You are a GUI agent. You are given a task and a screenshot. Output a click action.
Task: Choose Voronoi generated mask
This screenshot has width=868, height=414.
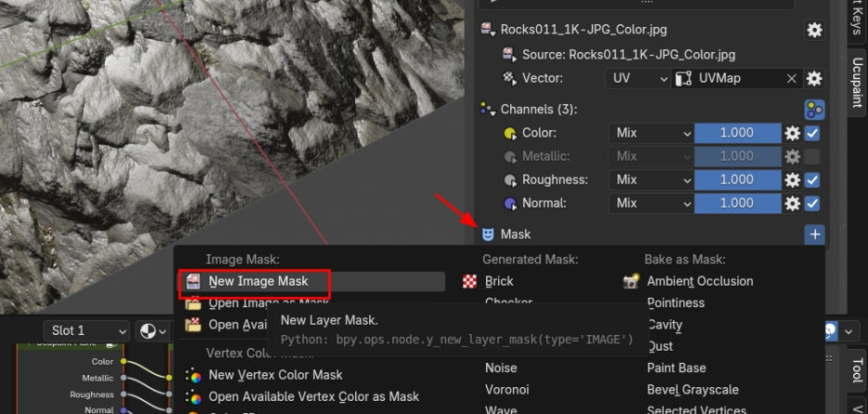pyautogui.click(x=507, y=390)
